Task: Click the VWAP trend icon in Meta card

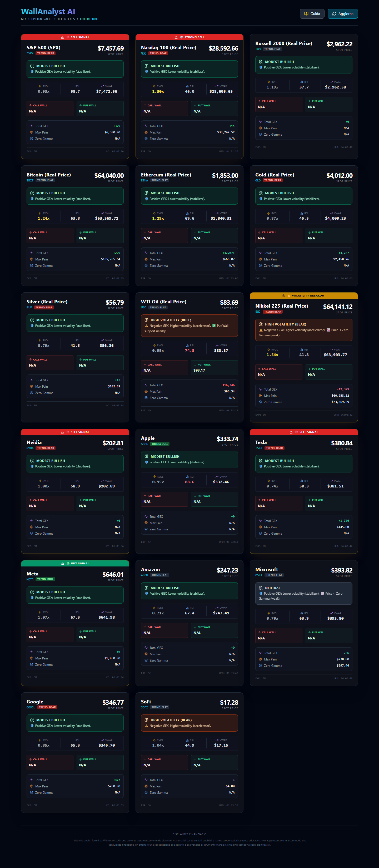Action: tap(102, 612)
